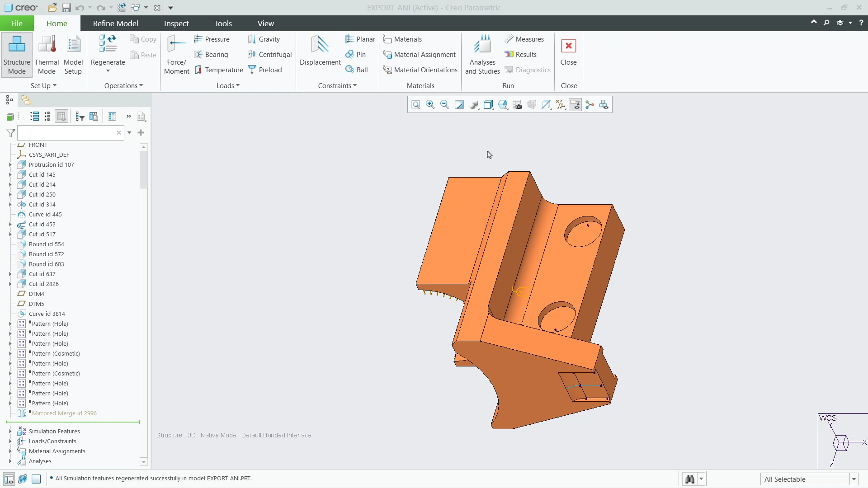This screenshot has width=868, height=488.
Task: Click the model tree vertical scrollbar
Action: pyautogui.click(x=144, y=305)
